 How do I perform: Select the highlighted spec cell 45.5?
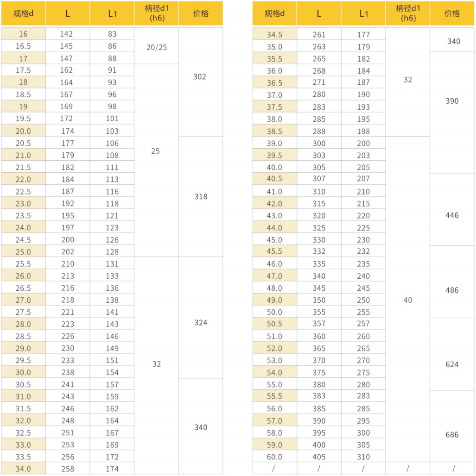pyautogui.click(x=274, y=251)
